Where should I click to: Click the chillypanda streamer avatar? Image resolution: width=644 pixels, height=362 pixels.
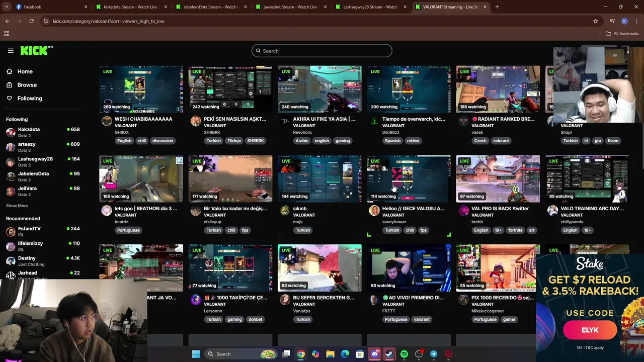click(552, 211)
